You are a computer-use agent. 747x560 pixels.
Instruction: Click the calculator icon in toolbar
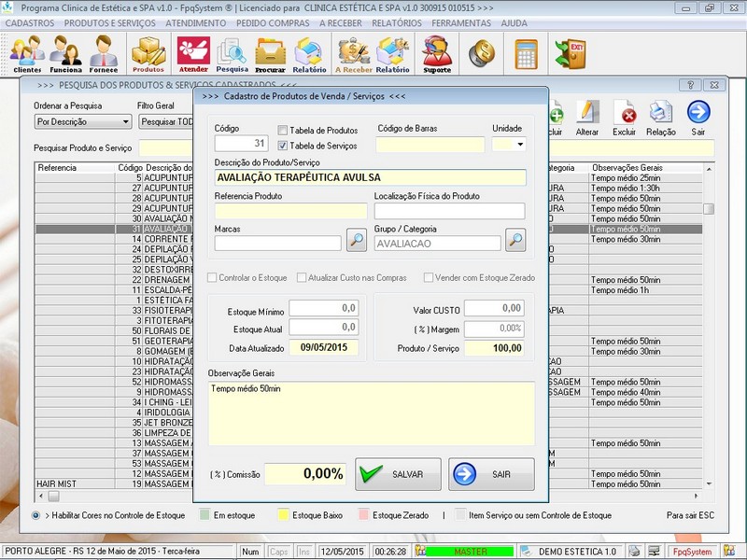(x=527, y=52)
